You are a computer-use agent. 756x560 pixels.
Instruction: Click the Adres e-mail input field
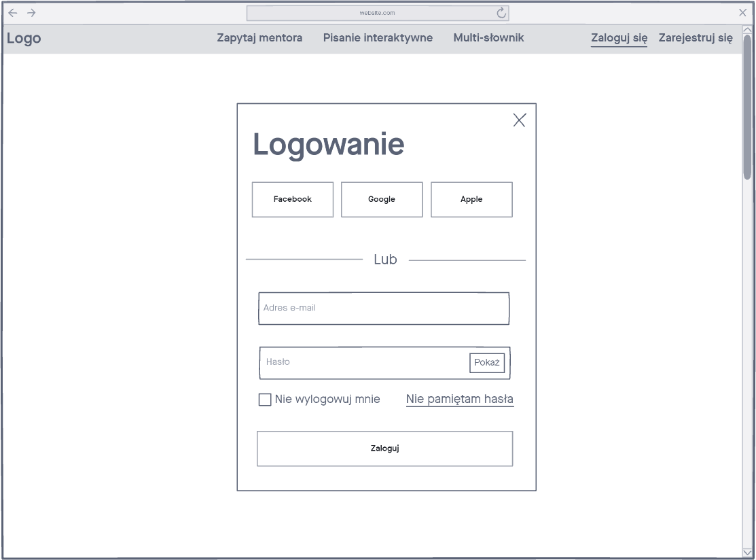(x=383, y=309)
